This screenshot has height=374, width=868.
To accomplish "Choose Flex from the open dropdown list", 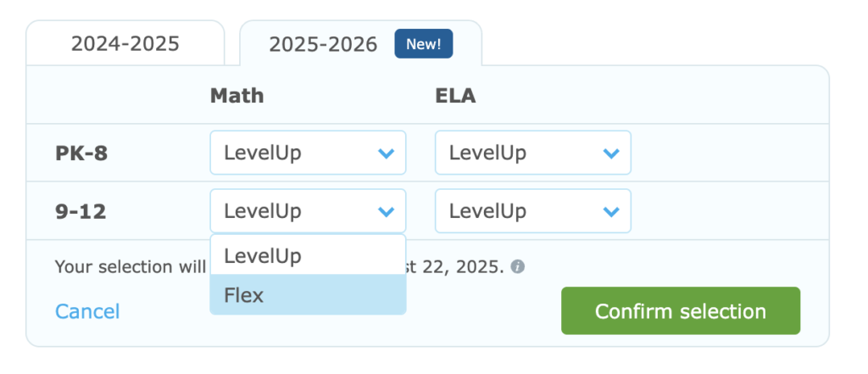I will point(308,294).
